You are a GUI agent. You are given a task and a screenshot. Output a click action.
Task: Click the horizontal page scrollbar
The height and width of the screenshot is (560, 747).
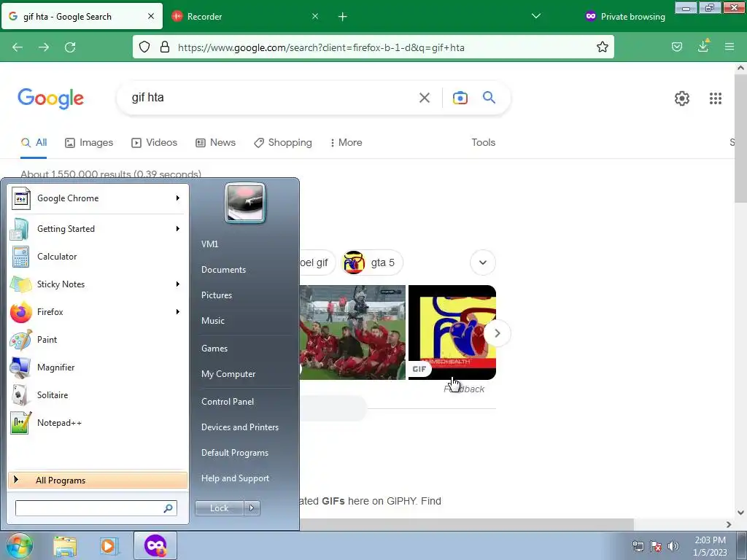(467, 524)
